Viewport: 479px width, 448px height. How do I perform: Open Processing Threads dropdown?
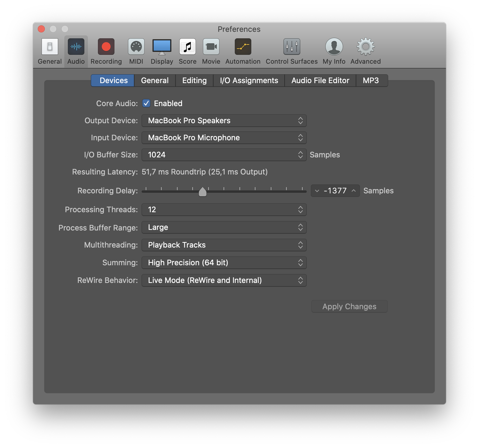[x=224, y=210]
